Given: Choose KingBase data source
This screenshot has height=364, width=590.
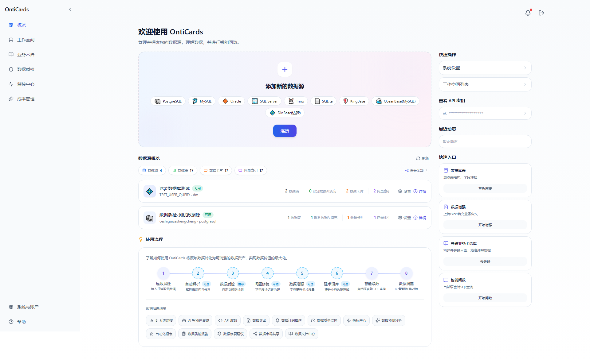Looking at the screenshot, I should pyautogui.click(x=354, y=101).
